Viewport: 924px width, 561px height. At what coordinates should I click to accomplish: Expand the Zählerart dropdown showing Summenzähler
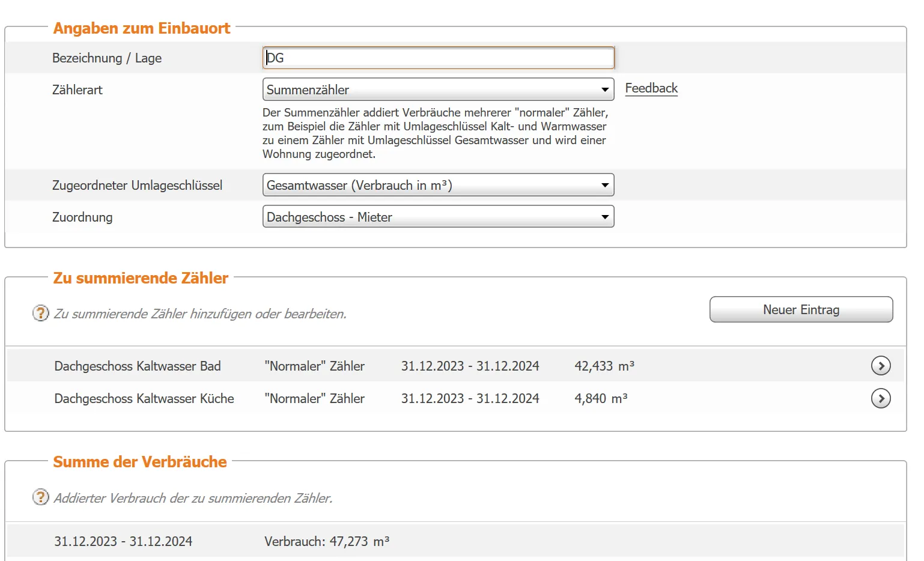[438, 89]
